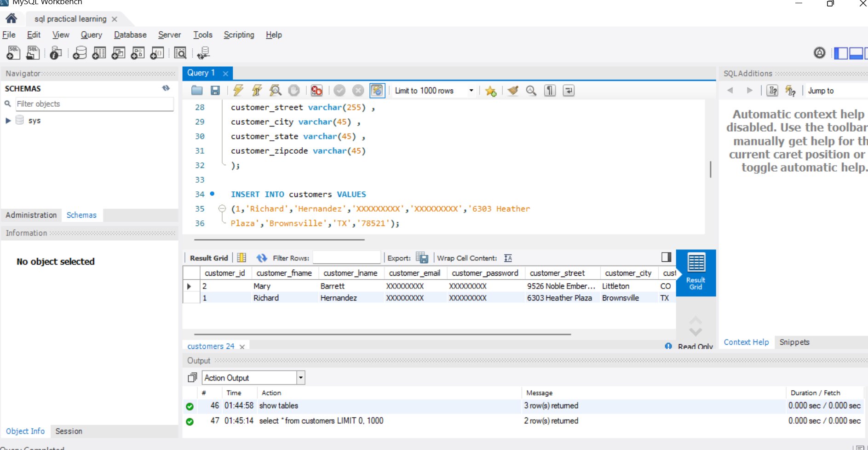Open the Limit to 1000 rows dropdown
The width and height of the screenshot is (868, 450).
coord(471,91)
